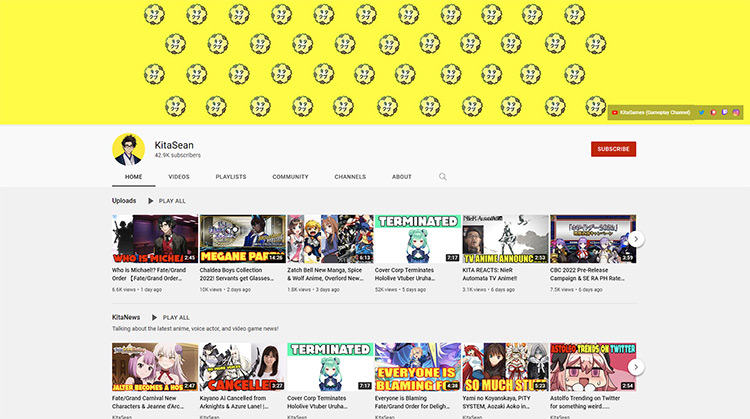Play all videos in Uploads
Viewport: 750px width, 419px height.
tap(167, 201)
